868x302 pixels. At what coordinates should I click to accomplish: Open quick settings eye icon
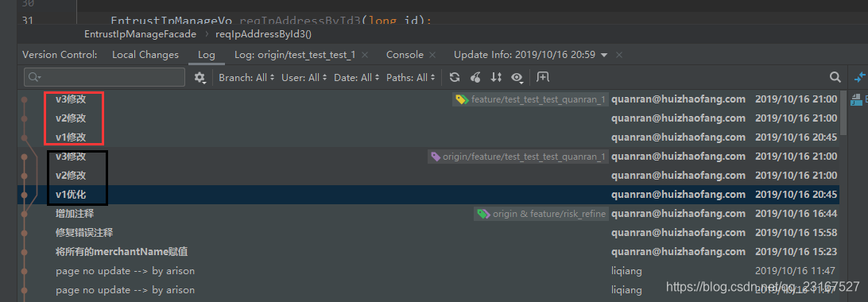coord(517,77)
